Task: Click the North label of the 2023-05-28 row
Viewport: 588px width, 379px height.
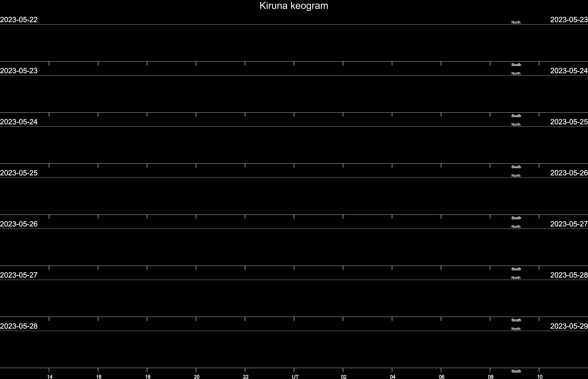Action: point(516,329)
